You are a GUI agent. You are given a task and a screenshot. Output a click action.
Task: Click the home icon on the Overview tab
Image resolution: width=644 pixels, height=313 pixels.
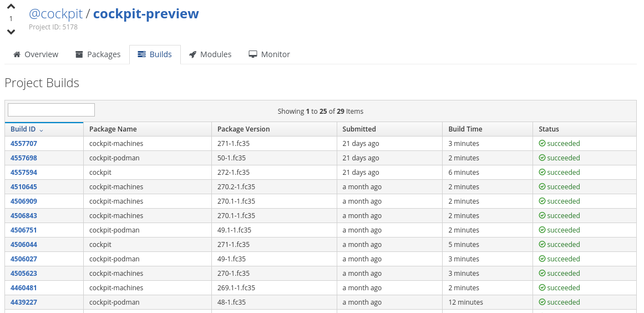pos(17,54)
